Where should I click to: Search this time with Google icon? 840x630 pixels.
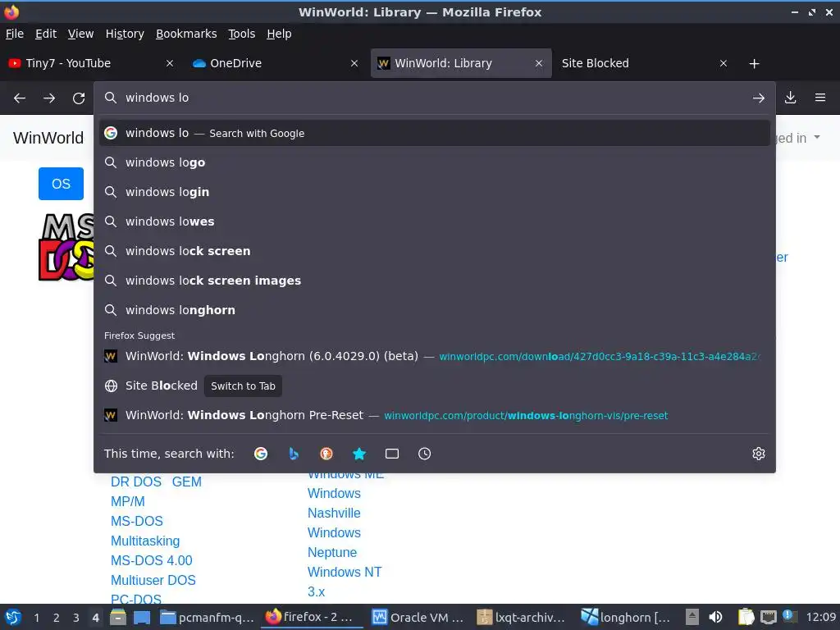pyautogui.click(x=261, y=454)
